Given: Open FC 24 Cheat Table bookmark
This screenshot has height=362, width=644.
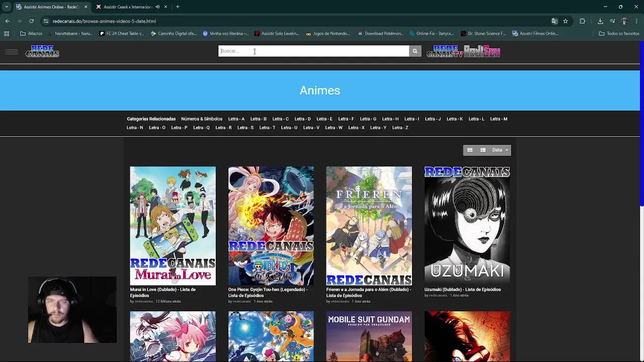Looking at the screenshot, I should [x=121, y=34].
